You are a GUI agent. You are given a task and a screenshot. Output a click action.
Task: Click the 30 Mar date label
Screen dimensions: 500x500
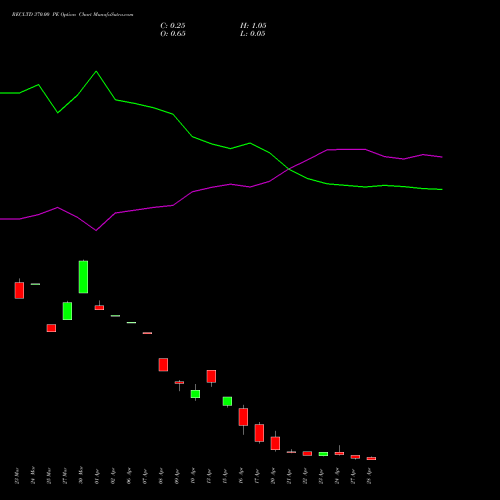tap(81, 476)
